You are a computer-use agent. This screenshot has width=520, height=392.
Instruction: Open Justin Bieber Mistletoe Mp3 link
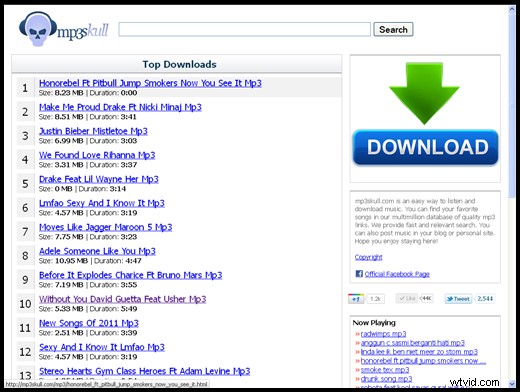(93, 131)
